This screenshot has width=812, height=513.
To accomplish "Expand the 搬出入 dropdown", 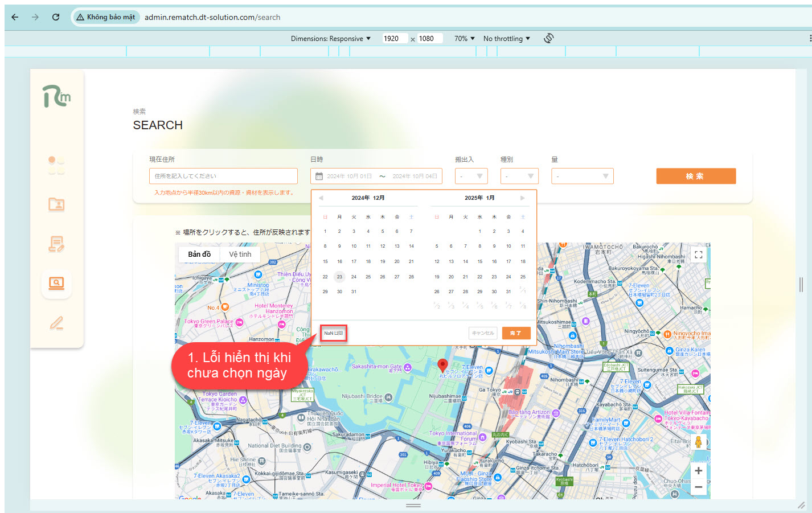I will click(471, 177).
